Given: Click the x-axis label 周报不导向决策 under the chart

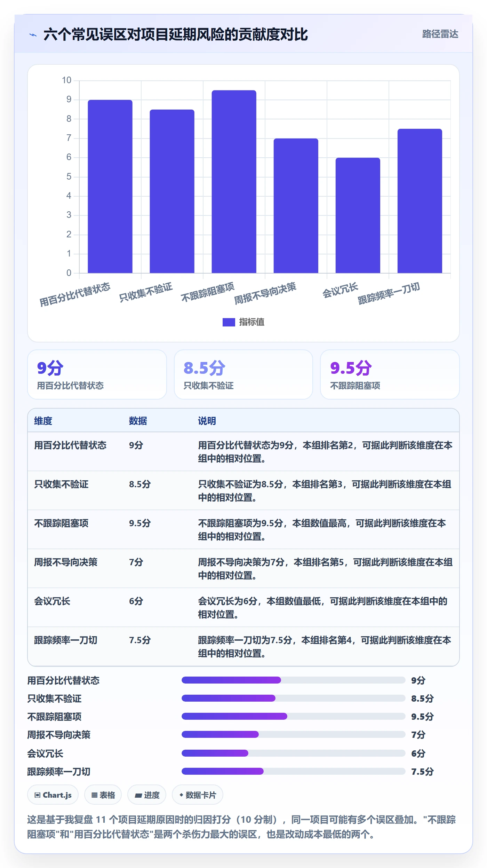Looking at the screenshot, I should pyautogui.click(x=265, y=293).
